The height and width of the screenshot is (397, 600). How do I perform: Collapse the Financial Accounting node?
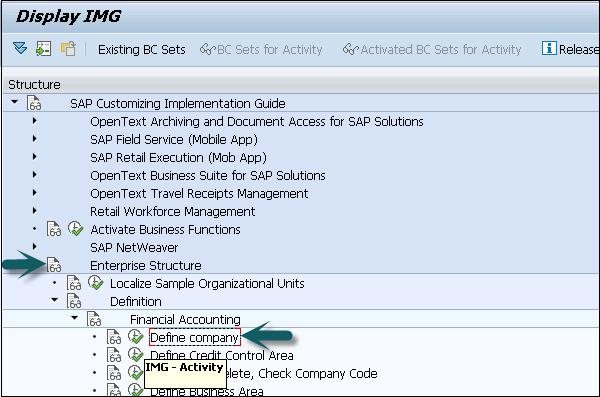click(x=74, y=318)
